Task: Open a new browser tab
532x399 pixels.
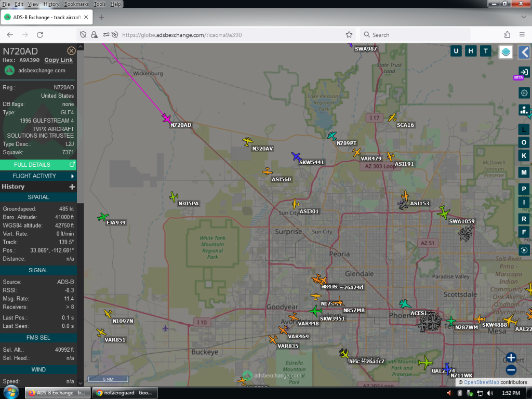Action: pos(101,17)
